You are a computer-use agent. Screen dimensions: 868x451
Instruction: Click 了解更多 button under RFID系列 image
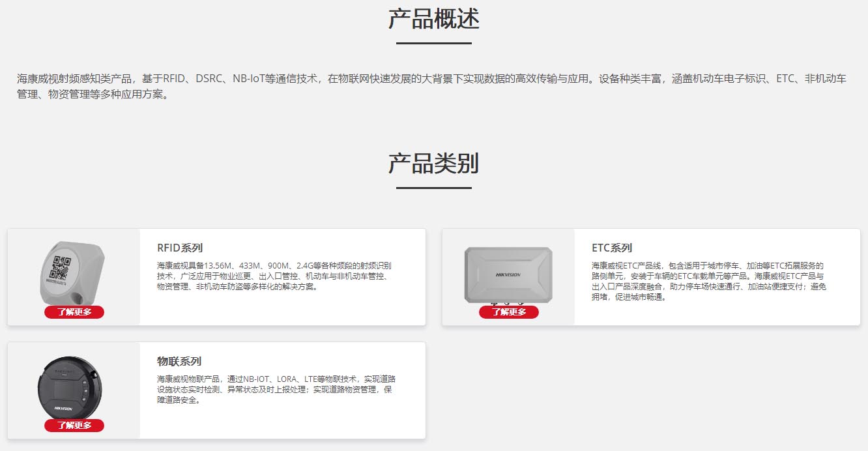[74, 312]
